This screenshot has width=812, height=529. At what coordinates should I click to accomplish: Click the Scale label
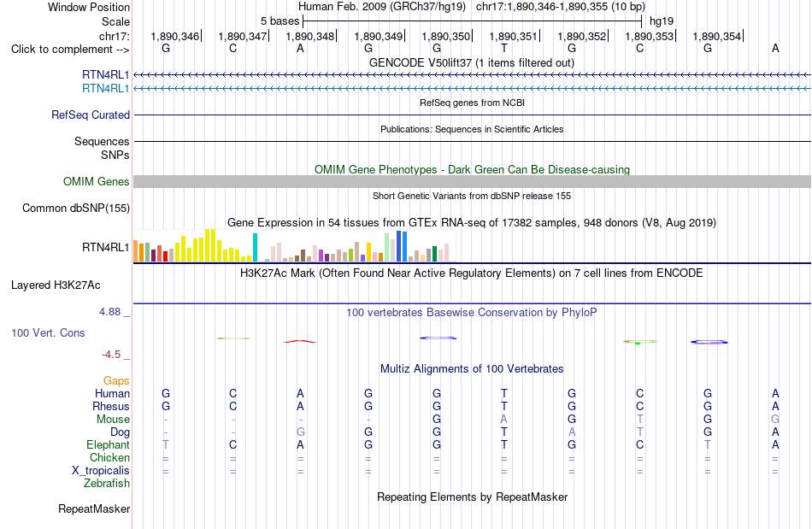[x=116, y=21]
